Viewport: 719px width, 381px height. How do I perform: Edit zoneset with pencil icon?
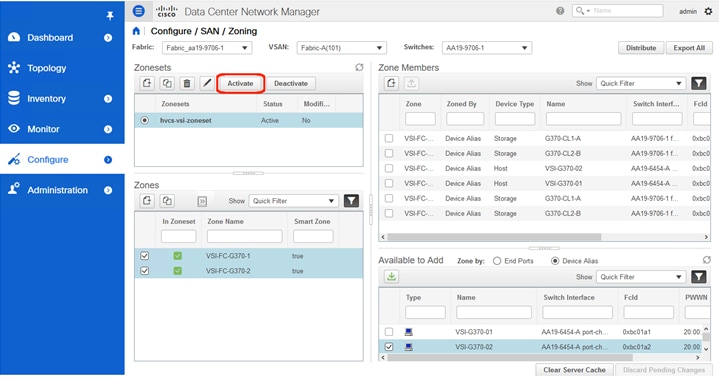coord(207,83)
